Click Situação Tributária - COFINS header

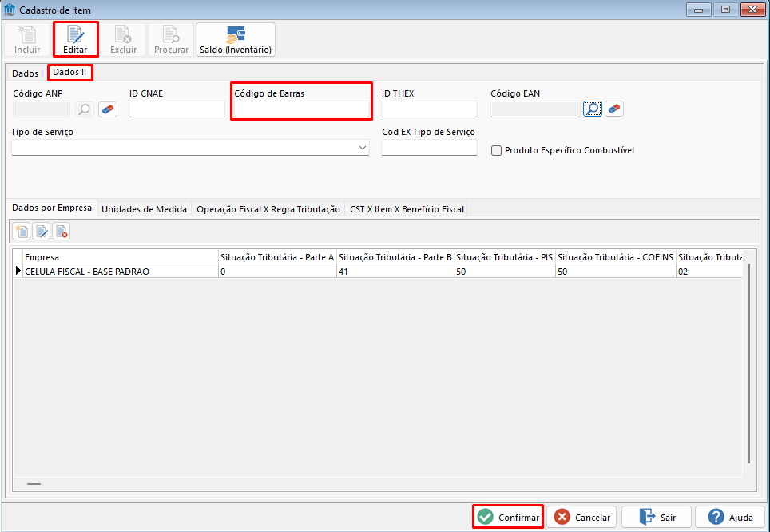pos(616,257)
